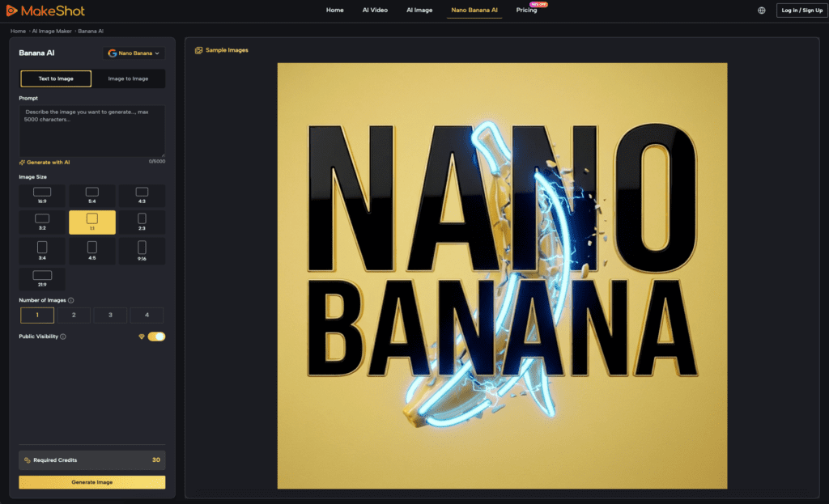Pick the 3:2 image size
829x504 pixels.
click(x=41, y=222)
